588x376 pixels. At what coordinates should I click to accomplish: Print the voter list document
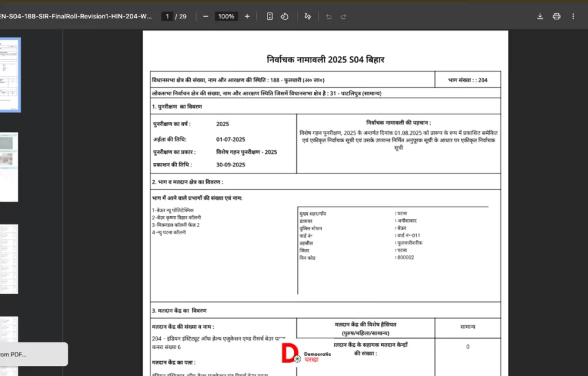click(x=556, y=16)
